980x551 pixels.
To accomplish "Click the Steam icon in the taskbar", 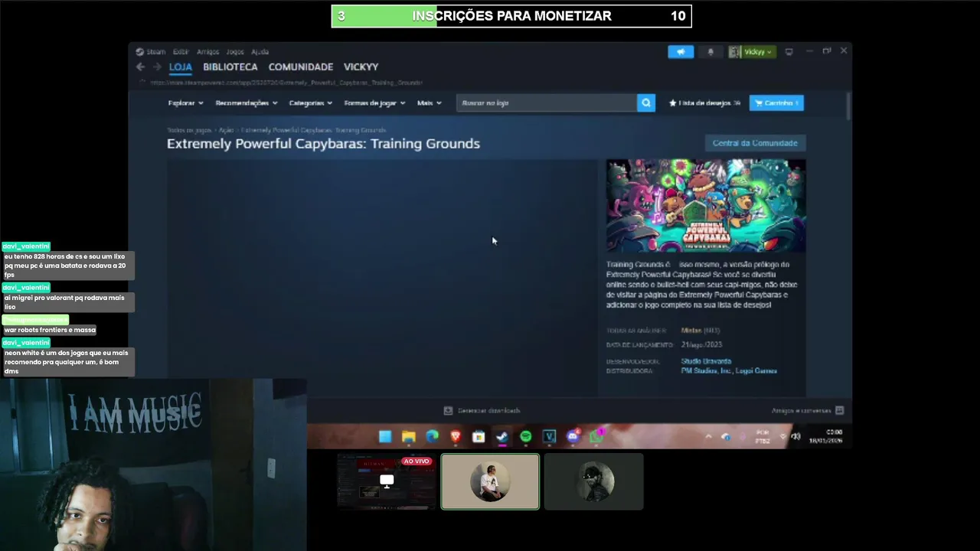I will point(502,436).
